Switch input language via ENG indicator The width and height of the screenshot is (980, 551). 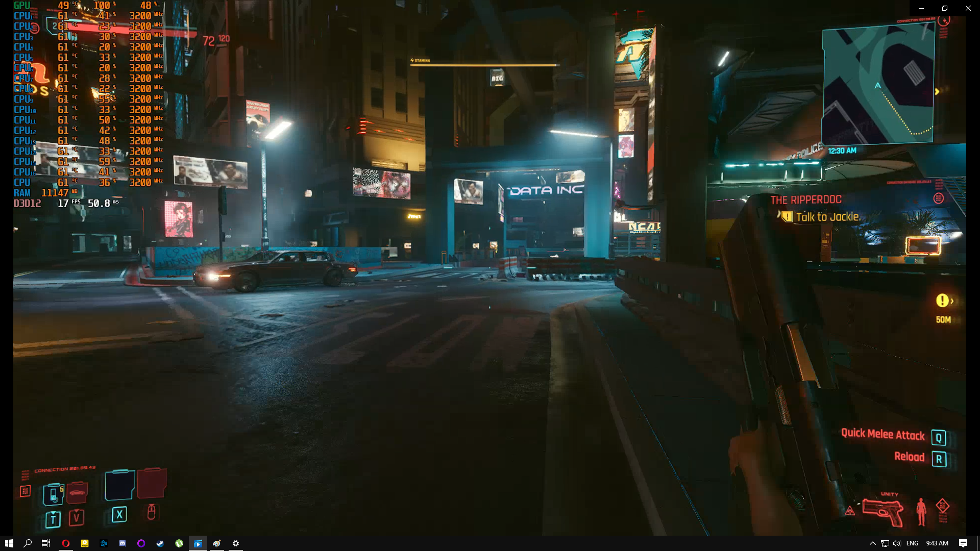click(x=912, y=543)
